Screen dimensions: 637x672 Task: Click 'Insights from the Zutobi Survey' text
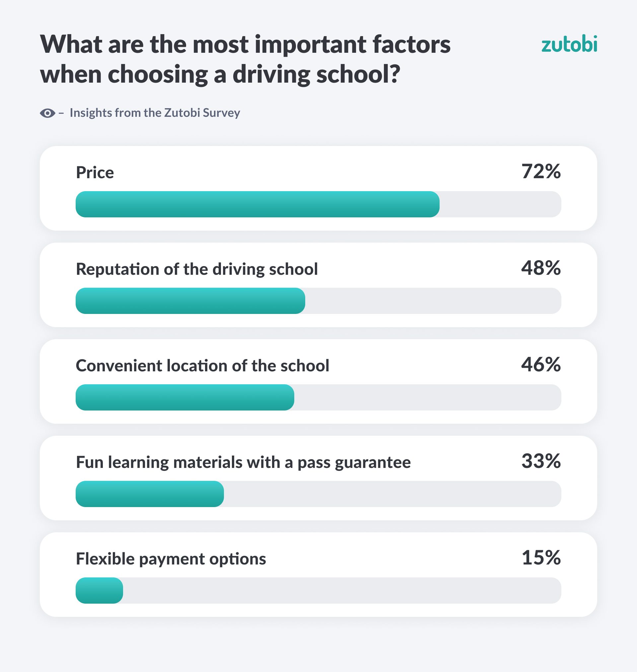(155, 113)
